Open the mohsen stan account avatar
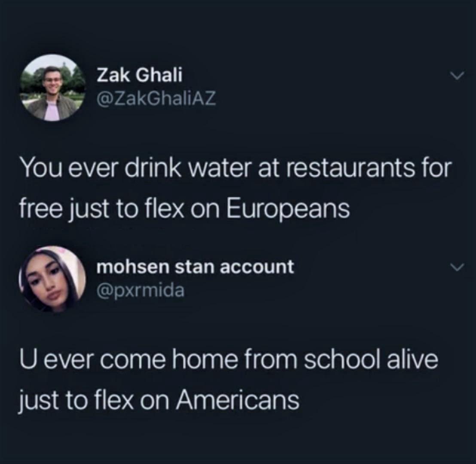This screenshot has height=464, width=476. click(x=53, y=279)
